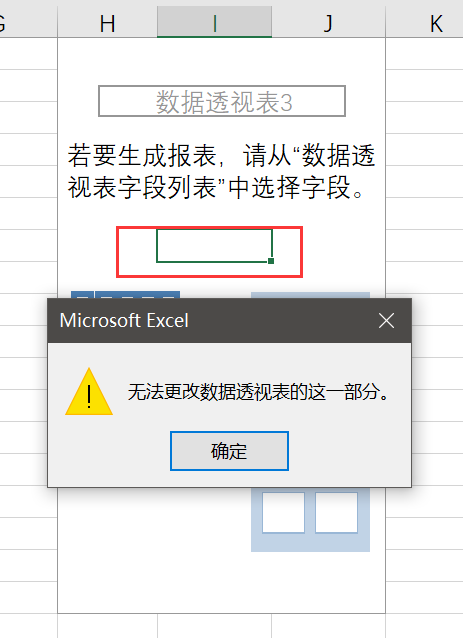
Task: Click the 确定 button in dialog
Action: (x=229, y=451)
